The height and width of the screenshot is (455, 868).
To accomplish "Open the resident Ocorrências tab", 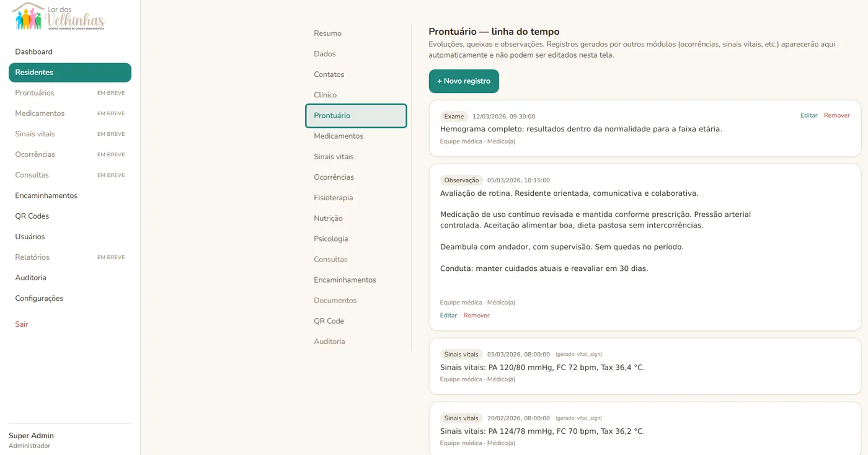I will coord(356,177).
